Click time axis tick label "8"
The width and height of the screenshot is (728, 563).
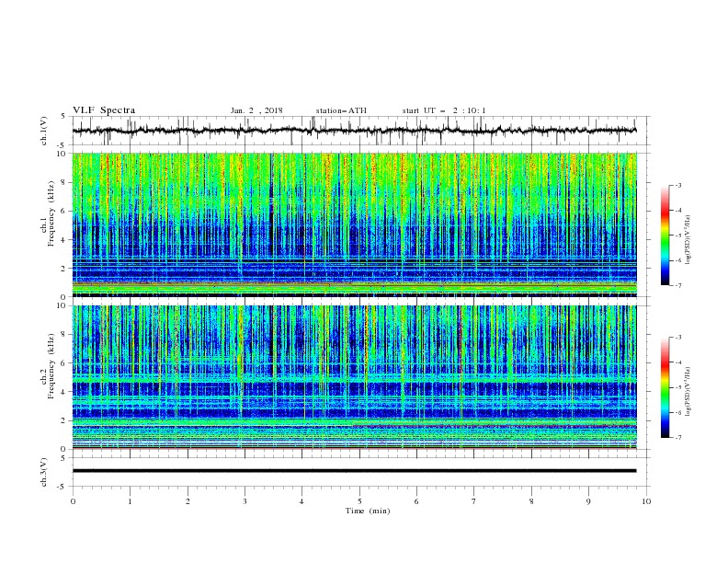tap(531, 501)
